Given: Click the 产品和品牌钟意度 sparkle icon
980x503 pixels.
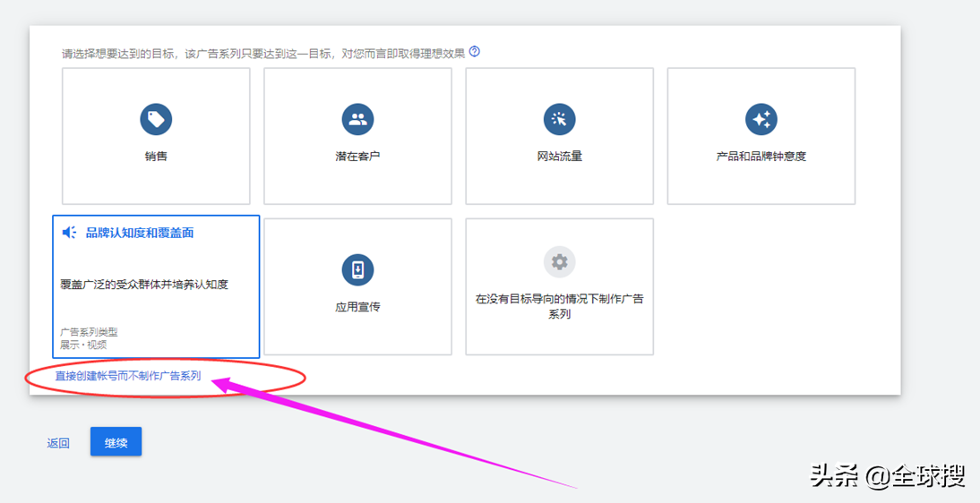Looking at the screenshot, I should [761, 119].
